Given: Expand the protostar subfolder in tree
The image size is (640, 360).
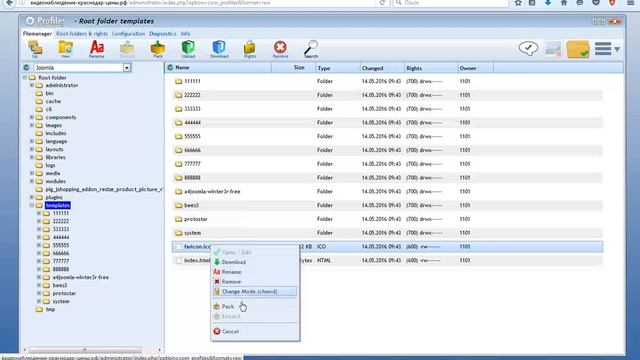Looking at the screenshot, I should 39,293.
